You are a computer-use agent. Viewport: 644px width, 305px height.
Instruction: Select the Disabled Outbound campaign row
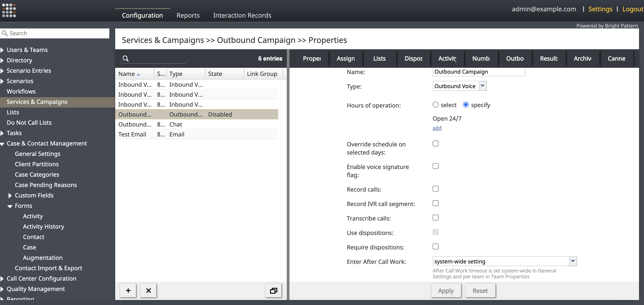coord(197,114)
